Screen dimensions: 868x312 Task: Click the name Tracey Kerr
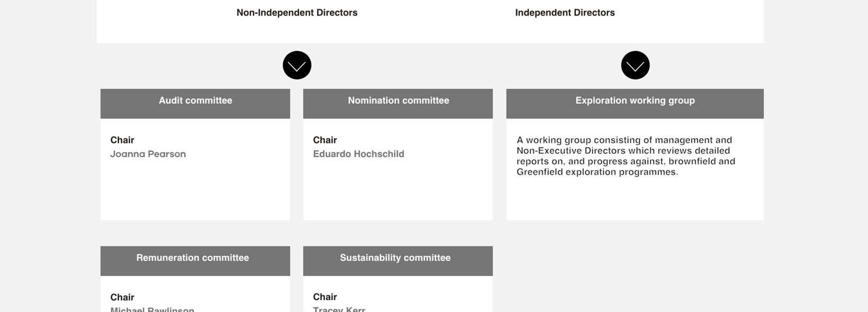[x=339, y=309]
